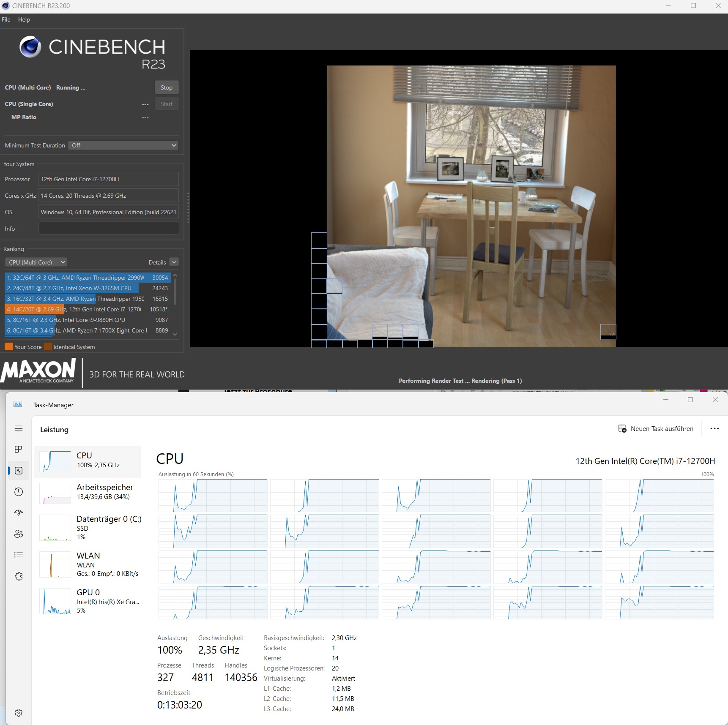
Task: Click the Prozesse count 327
Action: click(166, 678)
